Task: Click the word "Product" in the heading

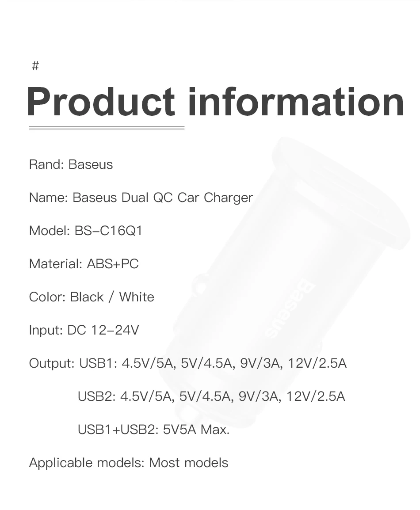Action: click(101, 102)
